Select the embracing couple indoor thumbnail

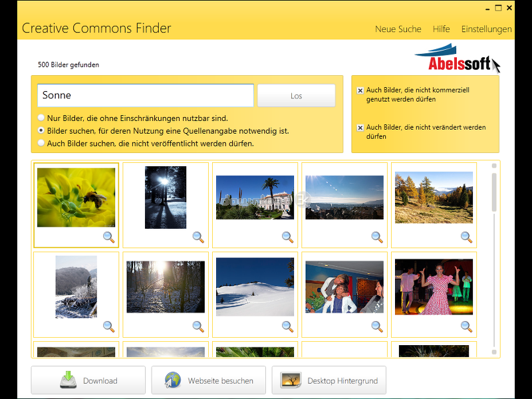(344, 287)
